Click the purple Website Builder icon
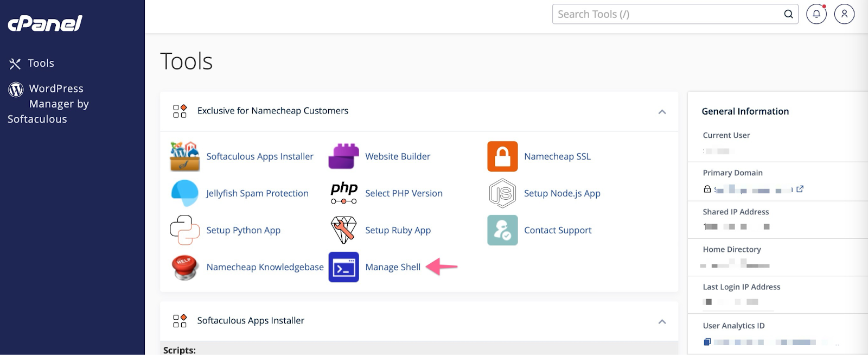The image size is (868, 355). coord(343,156)
